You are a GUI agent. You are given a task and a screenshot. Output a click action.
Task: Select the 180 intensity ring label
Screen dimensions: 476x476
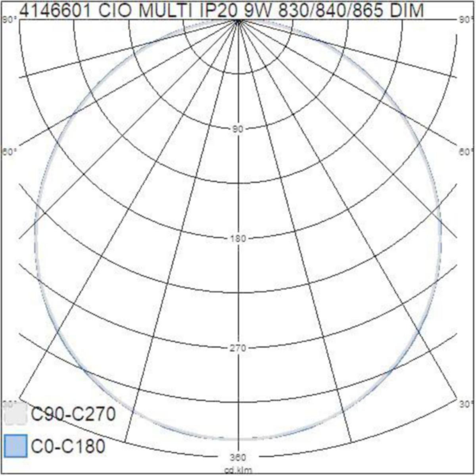(x=237, y=238)
